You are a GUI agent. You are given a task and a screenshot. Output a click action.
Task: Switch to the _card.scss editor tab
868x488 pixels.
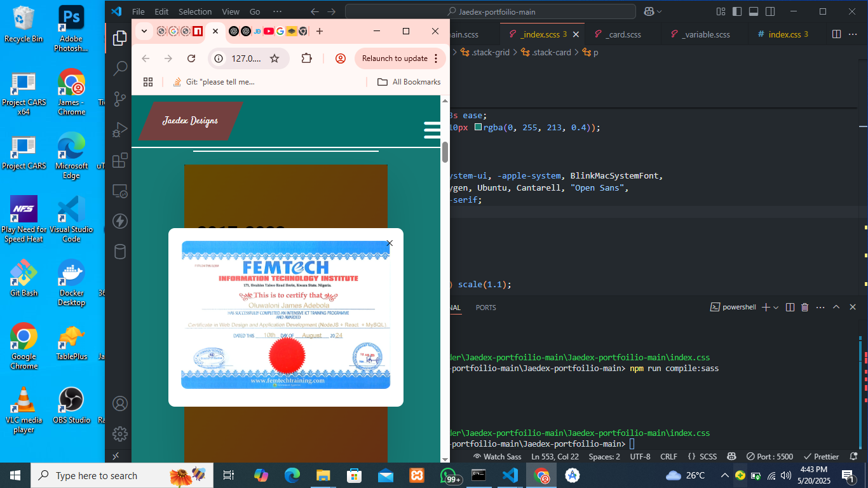tap(623, 34)
